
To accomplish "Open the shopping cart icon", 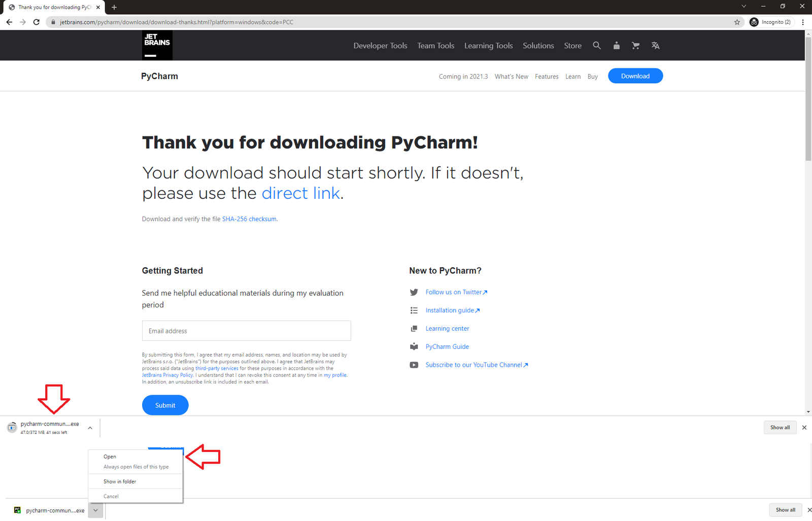I will click(x=635, y=45).
